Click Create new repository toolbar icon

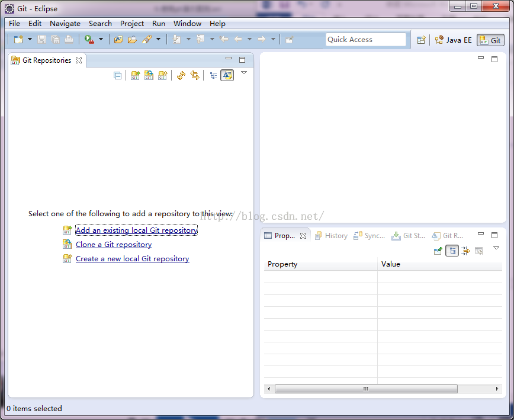(x=163, y=76)
